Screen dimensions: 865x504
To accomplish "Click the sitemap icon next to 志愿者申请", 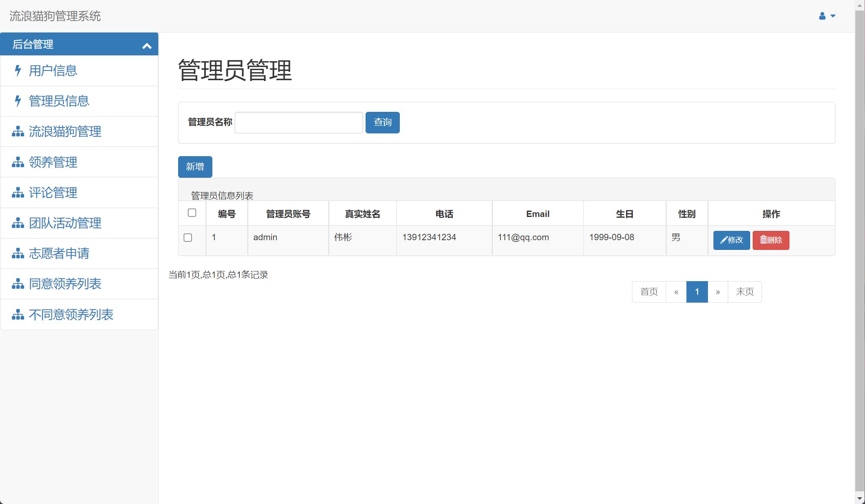I will point(17,254).
